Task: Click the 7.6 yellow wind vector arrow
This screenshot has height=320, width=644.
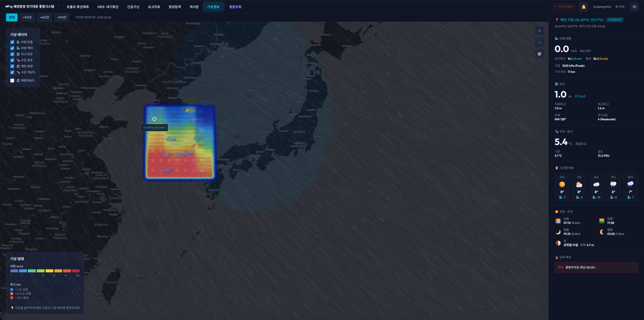Action: tap(187, 110)
